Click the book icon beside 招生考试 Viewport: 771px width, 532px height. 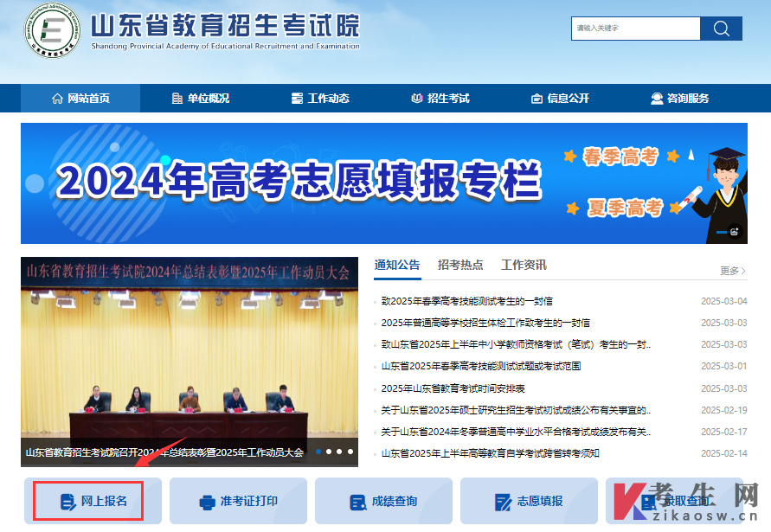tap(417, 99)
